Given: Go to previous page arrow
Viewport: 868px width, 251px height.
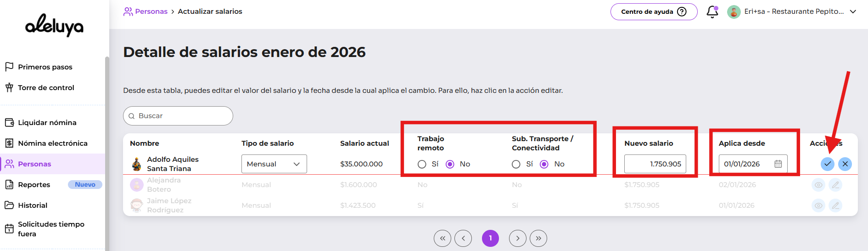Looking at the screenshot, I should pyautogui.click(x=463, y=238).
